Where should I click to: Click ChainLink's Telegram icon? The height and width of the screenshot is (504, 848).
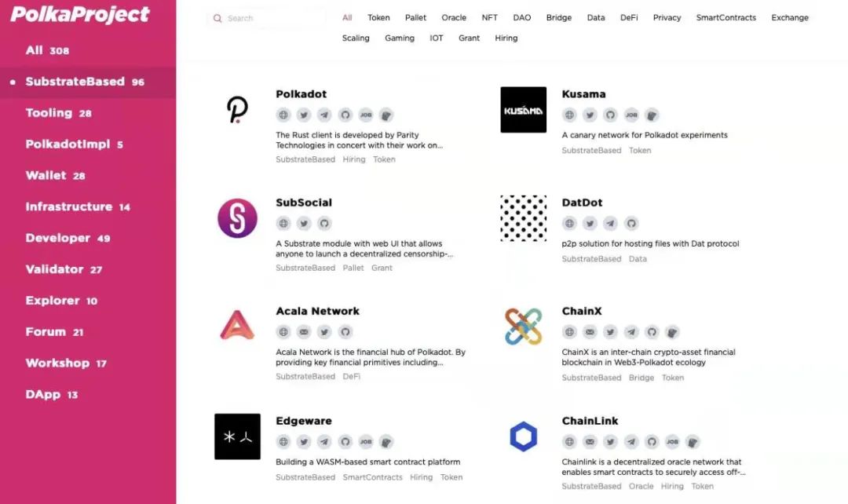(631, 442)
